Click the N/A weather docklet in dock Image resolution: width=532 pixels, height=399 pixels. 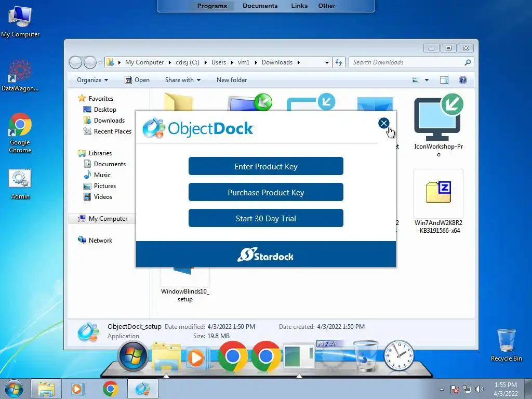click(330, 355)
